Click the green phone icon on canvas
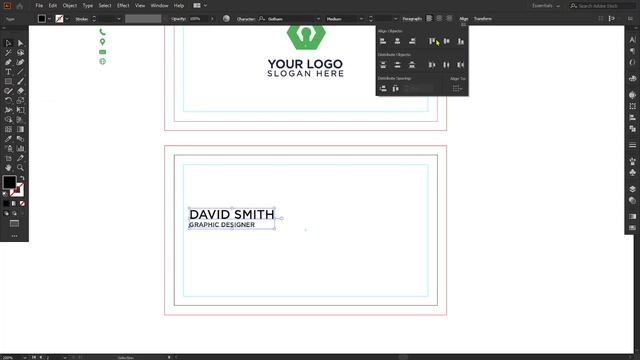The image size is (640, 360). (102, 32)
